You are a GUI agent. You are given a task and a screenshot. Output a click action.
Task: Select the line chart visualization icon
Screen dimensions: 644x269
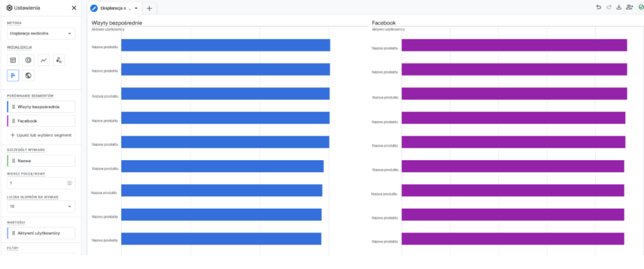click(x=43, y=60)
